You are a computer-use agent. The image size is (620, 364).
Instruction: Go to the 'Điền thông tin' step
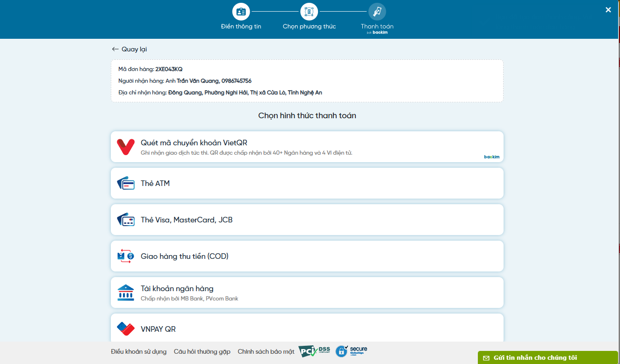[x=241, y=12]
